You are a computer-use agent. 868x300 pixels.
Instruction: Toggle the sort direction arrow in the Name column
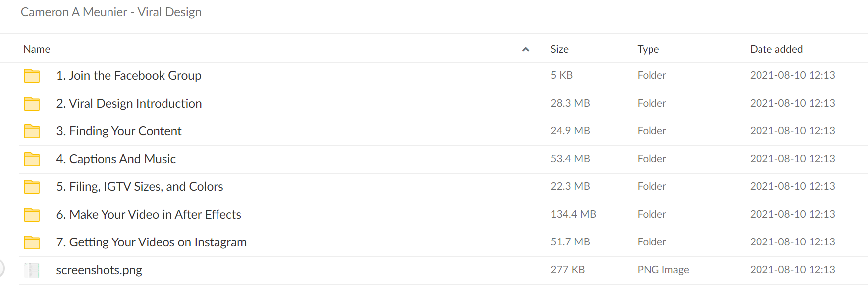coord(526,49)
